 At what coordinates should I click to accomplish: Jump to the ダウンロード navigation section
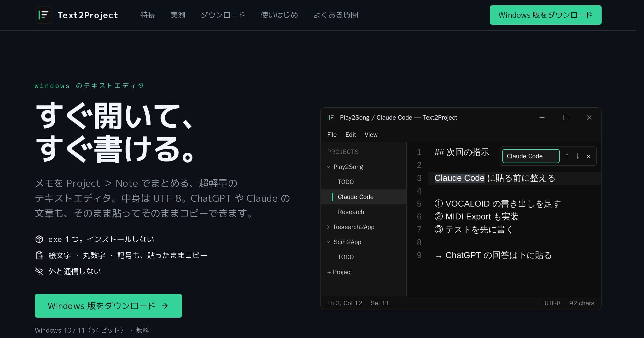(x=223, y=15)
